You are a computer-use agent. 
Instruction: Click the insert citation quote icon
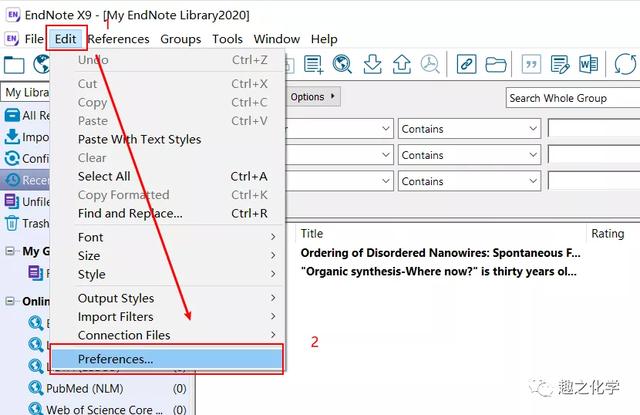pos(531,64)
